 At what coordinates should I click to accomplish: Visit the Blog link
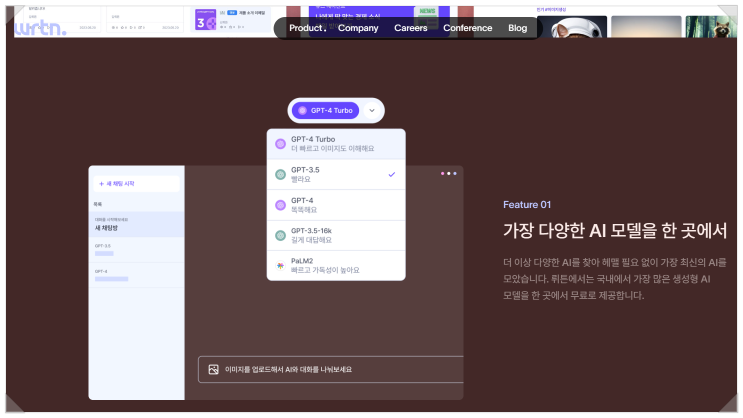click(517, 28)
